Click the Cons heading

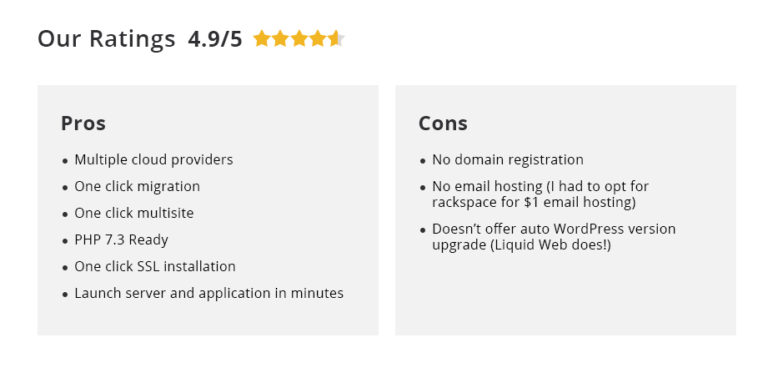[x=443, y=123]
